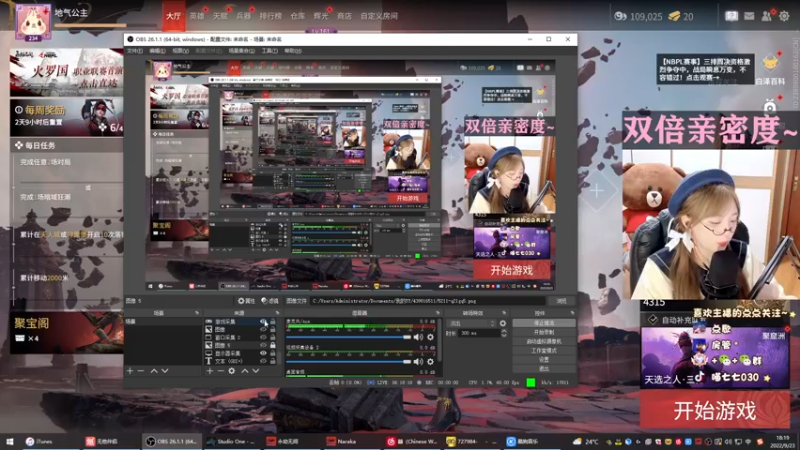This screenshot has width=800, height=450.
Task: Remove selected source with minus icon
Action: [x=220, y=371]
